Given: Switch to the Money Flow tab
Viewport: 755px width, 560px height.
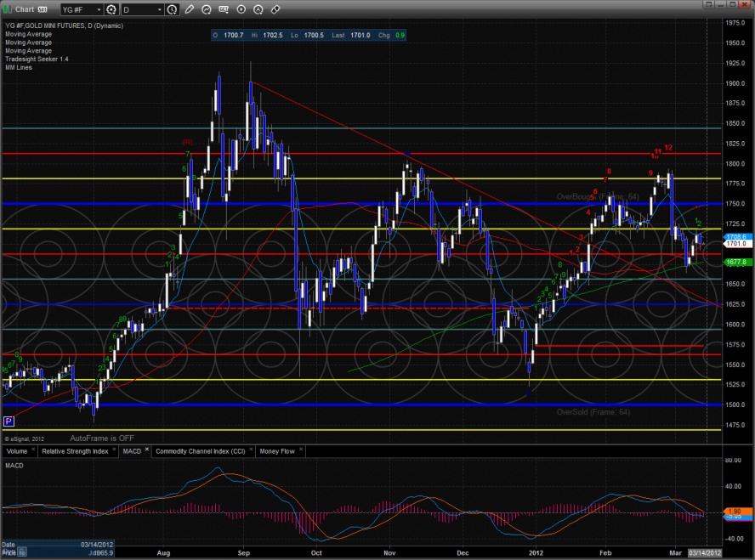Looking at the screenshot, I should [276, 450].
